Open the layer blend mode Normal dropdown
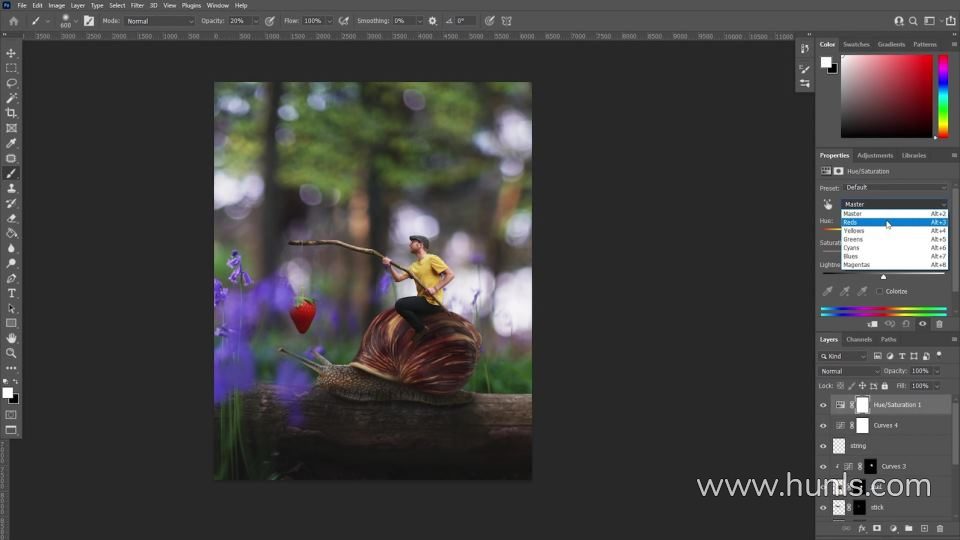 (x=850, y=371)
